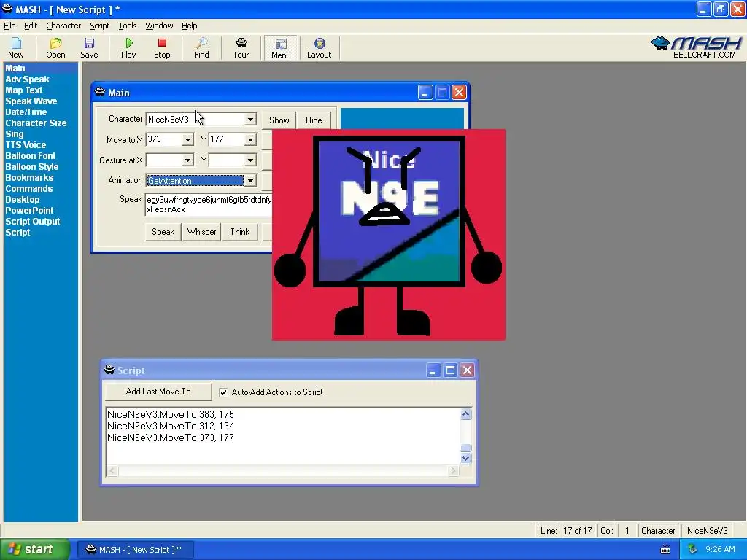Open the Help menu
Image resolution: width=747 pixels, height=560 pixels.
[189, 26]
